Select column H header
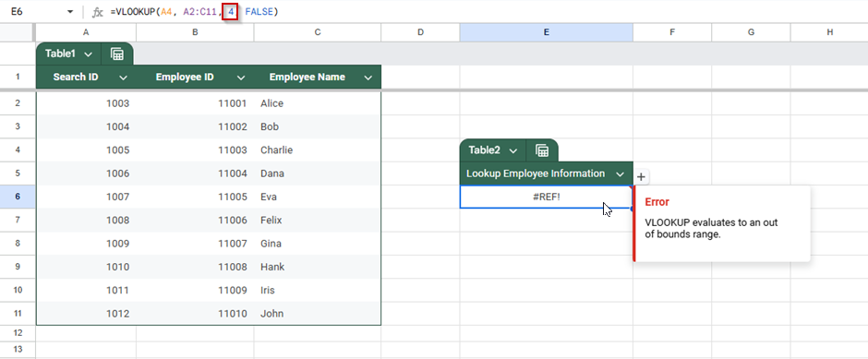Screen dimensions: 868x359 click(829, 32)
